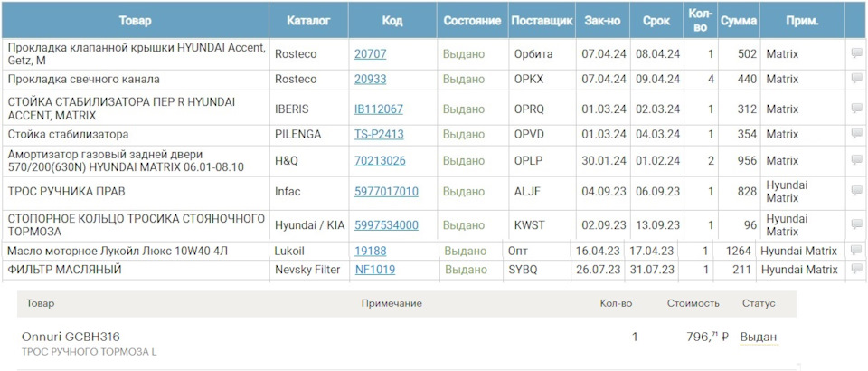Select Масло моторное Лукойл Люкс item
The image size is (868, 371).
click(x=118, y=251)
